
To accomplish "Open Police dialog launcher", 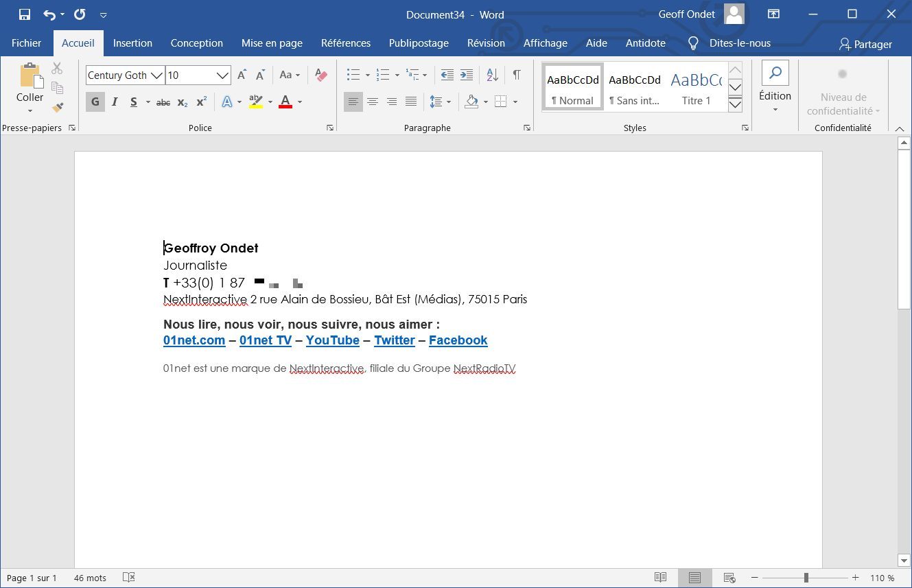I will (x=330, y=128).
